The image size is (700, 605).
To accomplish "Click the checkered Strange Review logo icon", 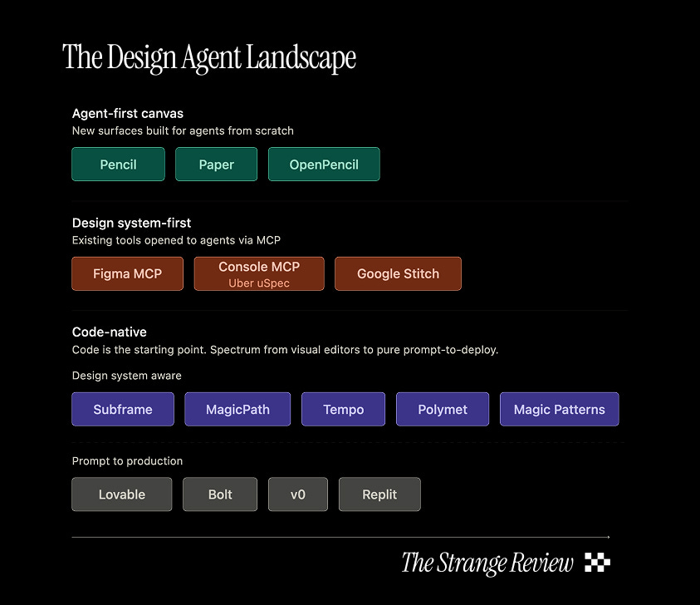I will (x=597, y=562).
